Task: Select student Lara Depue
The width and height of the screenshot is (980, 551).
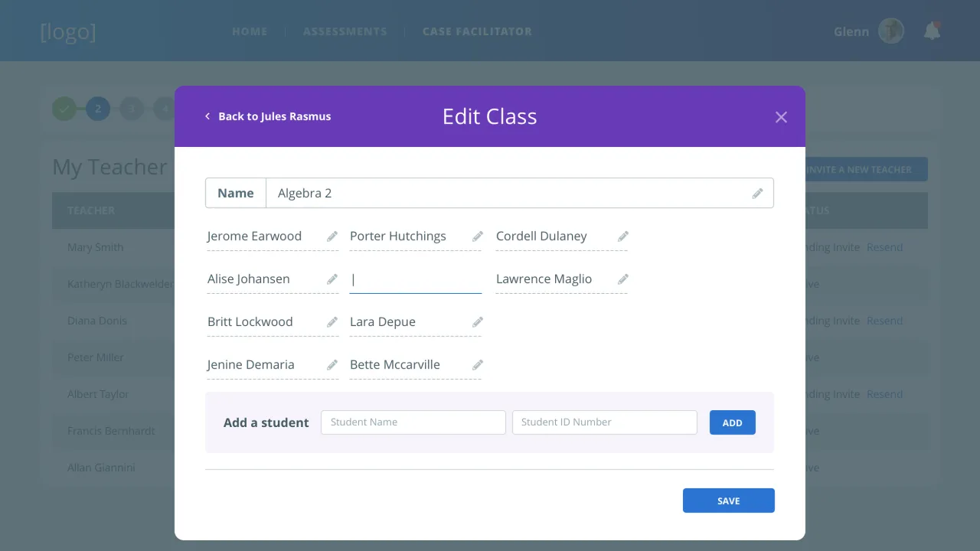Action: point(383,322)
